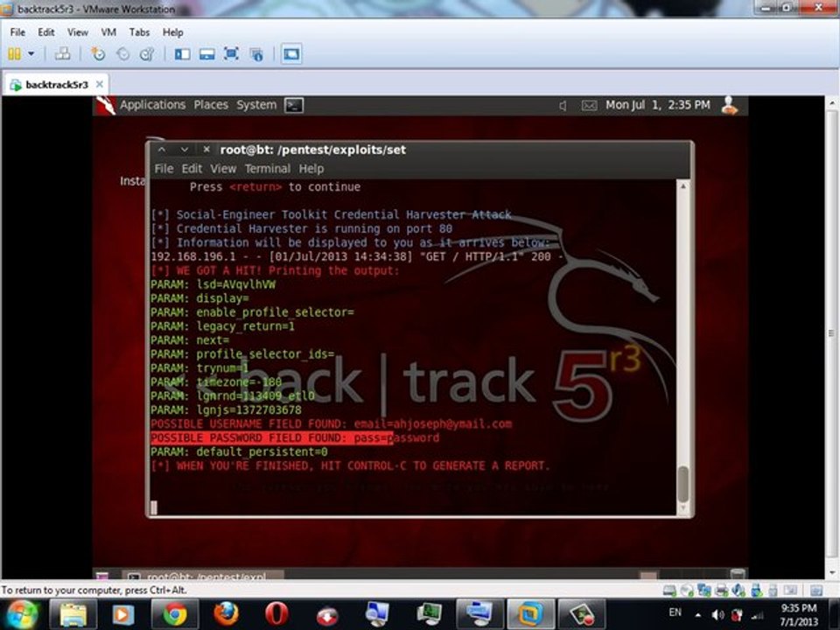
Task: Click the send Ctrl+Alt+Del toolbar icon
Action: point(63,53)
